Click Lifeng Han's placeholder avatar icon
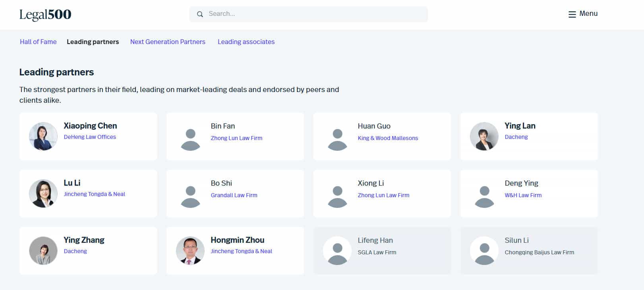This screenshot has width=644, height=290. click(337, 251)
